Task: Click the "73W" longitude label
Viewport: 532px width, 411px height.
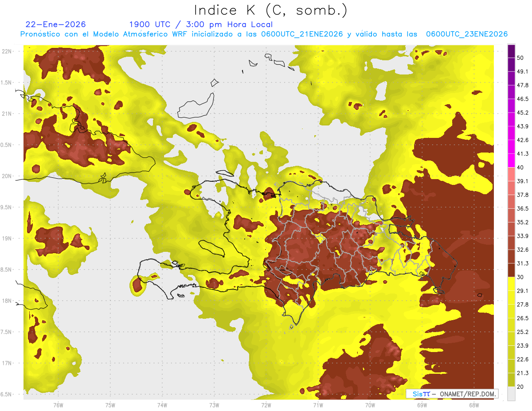Action: click(x=214, y=405)
